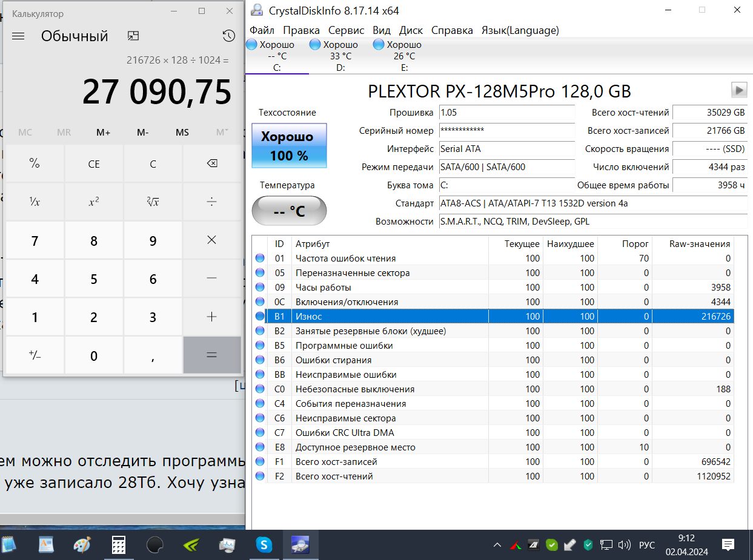Image resolution: width=753 pixels, height=560 pixels.
Task: Open the calculator navigation hamburger menu
Action: click(18, 36)
